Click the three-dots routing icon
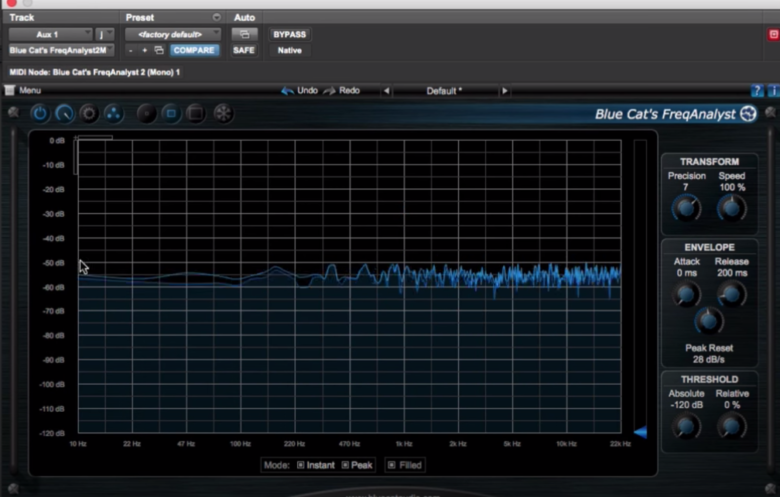Image resolution: width=780 pixels, height=497 pixels. [113, 113]
